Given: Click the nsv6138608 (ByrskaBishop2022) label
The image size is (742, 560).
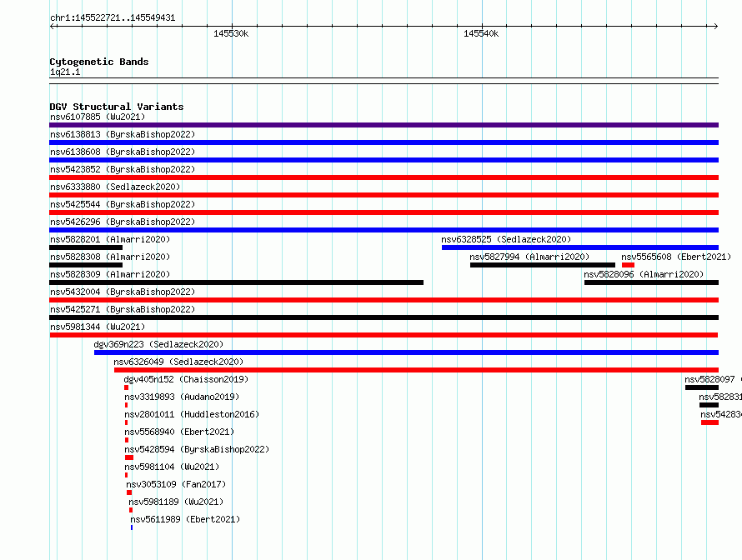Looking at the screenshot, I should [123, 152].
